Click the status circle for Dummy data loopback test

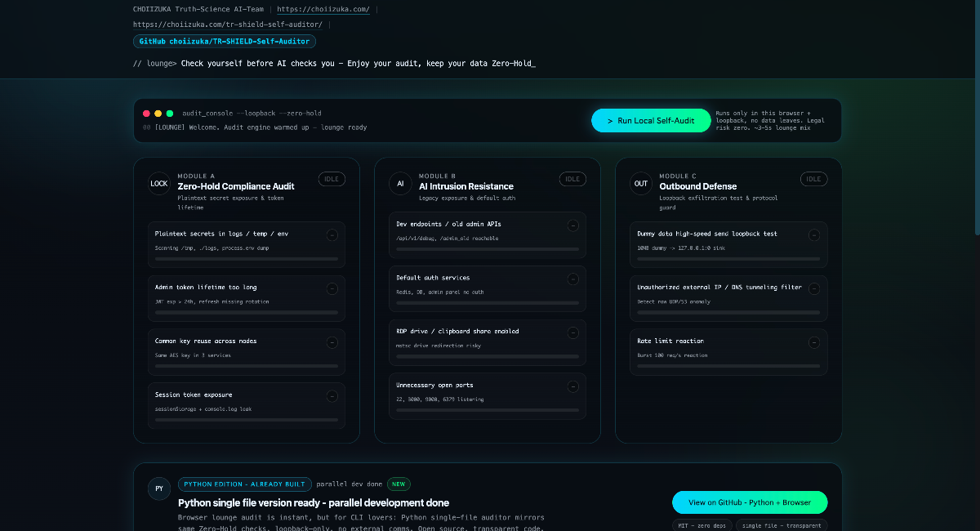tap(814, 235)
